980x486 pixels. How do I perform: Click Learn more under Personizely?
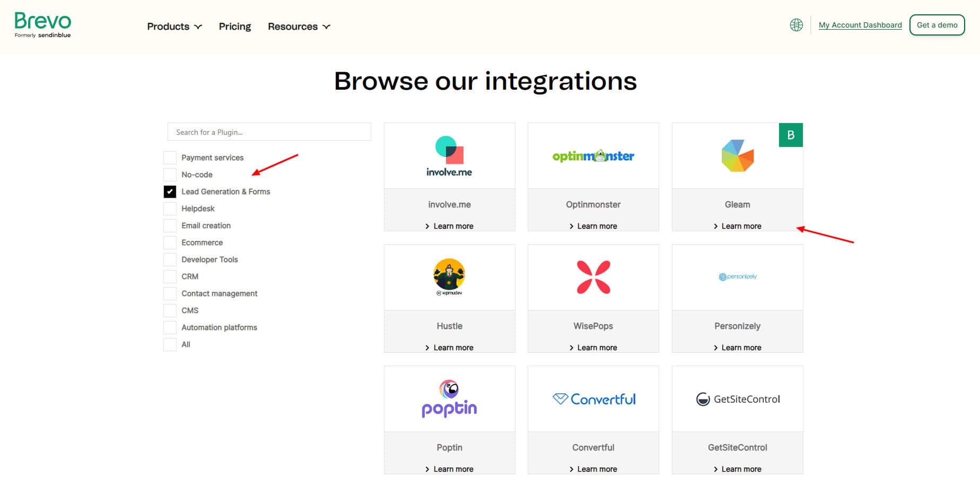pos(741,348)
